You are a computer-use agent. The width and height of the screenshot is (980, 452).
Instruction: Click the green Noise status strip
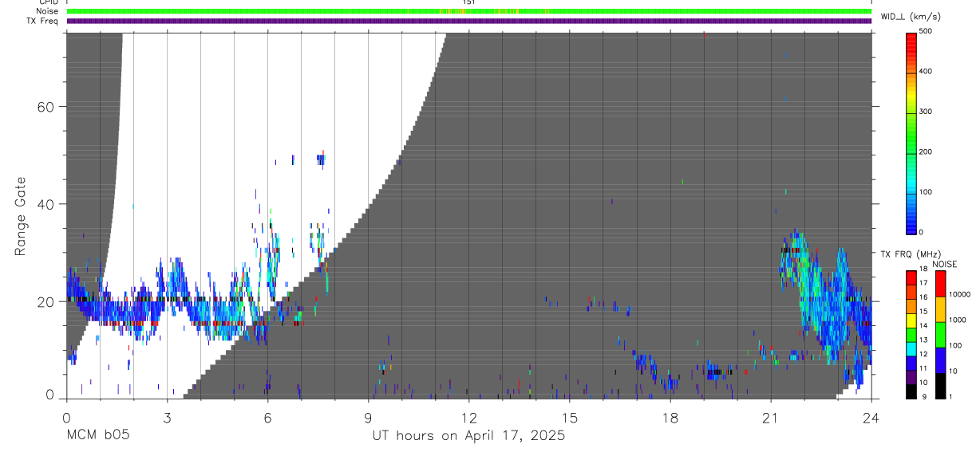click(468, 11)
